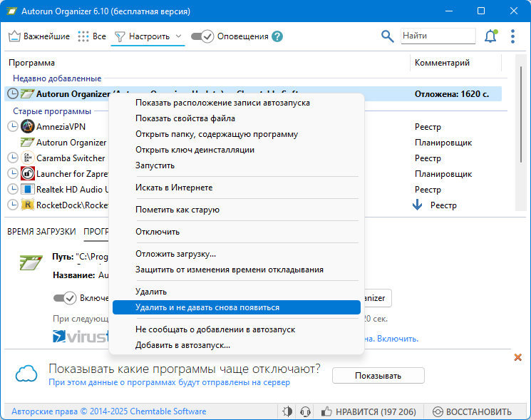
Task: Click the lifebuoy ВОССТАНОВИТЬ icon
Action: click(438, 412)
